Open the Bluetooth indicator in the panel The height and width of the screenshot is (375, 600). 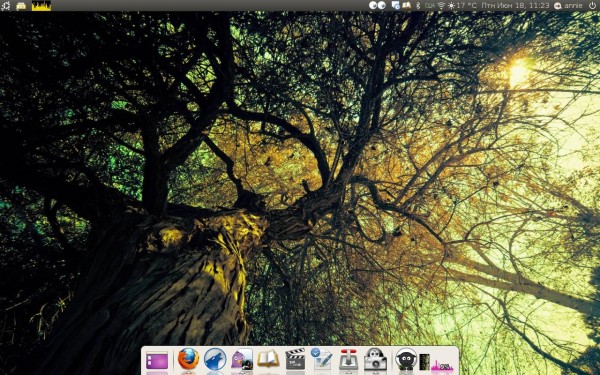click(418, 6)
